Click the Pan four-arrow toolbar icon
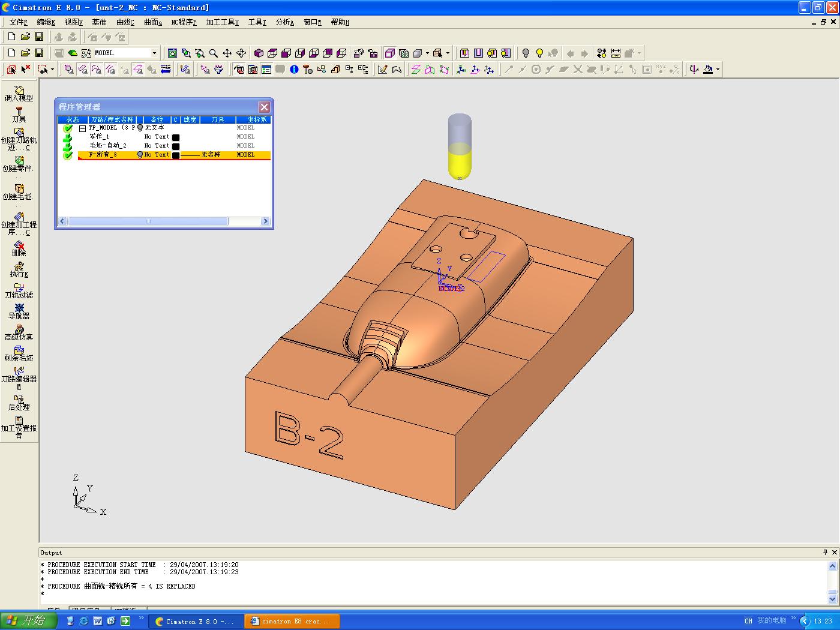Image resolution: width=840 pixels, height=630 pixels. pos(227,53)
